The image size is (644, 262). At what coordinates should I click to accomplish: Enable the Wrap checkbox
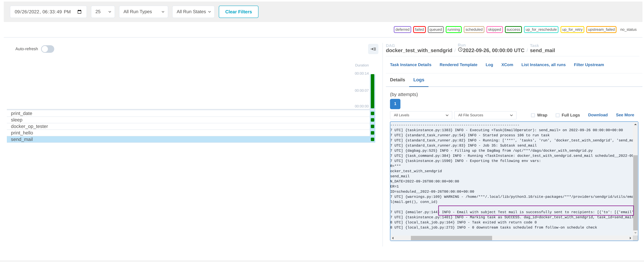533,115
